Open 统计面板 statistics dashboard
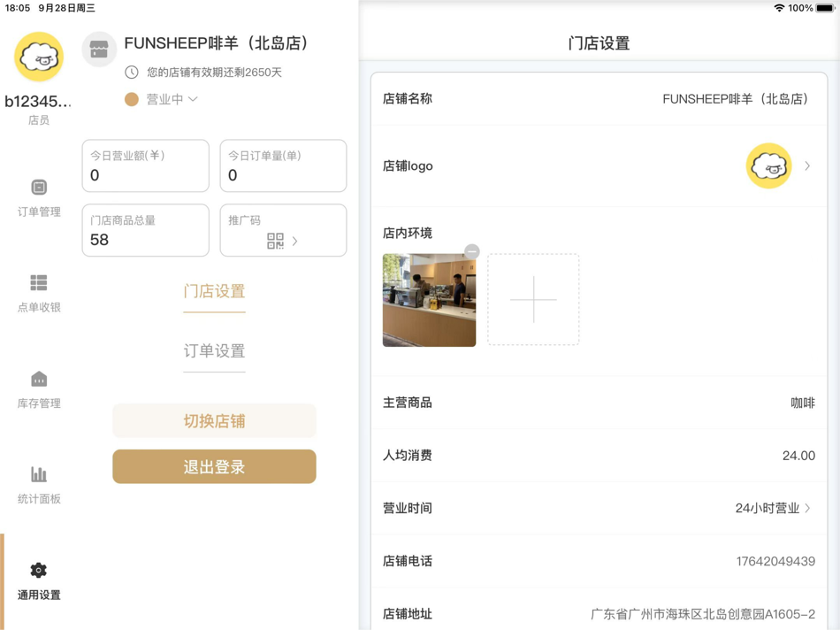This screenshot has height=630, width=840. click(39, 485)
